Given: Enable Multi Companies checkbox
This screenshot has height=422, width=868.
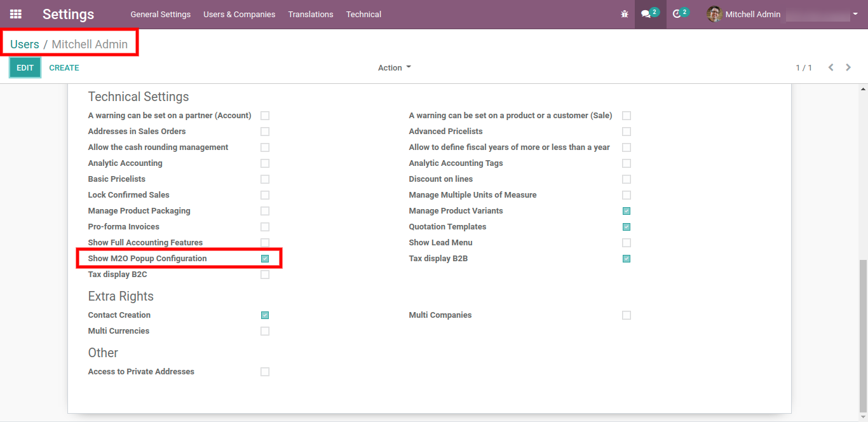Looking at the screenshot, I should coord(627,315).
